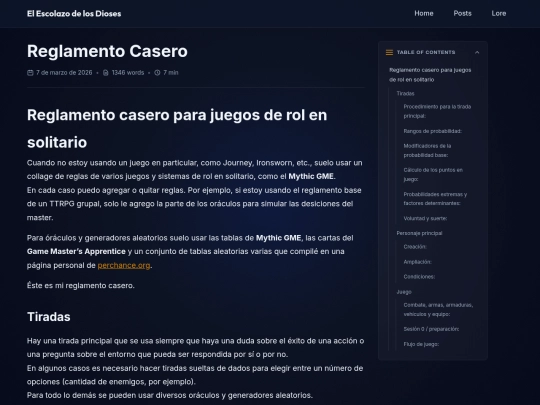540x405 pixels.
Task: Jump to 'Combate, armas, armaduras' entry
Action: (x=438, y=310)
